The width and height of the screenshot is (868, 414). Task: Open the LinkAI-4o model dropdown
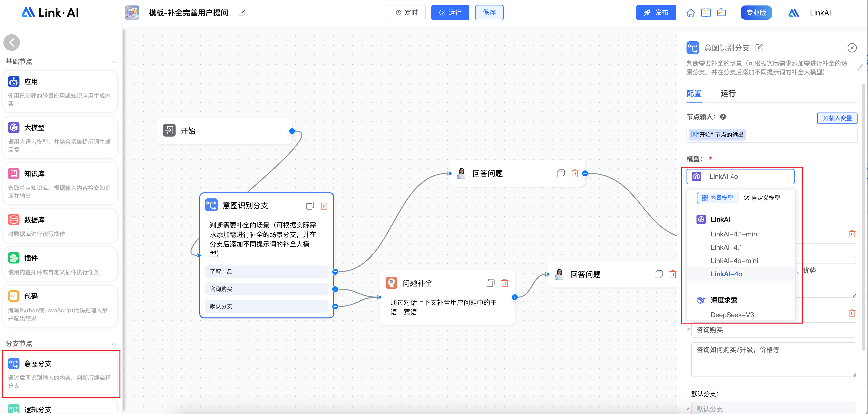pos(740,177)
